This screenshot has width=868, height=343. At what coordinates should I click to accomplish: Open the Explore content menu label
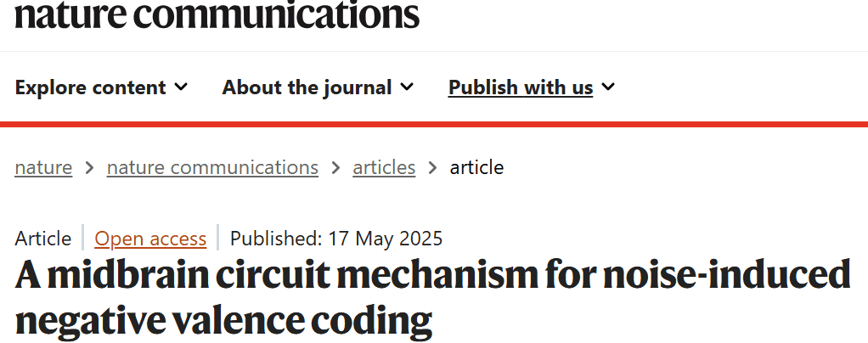tap(90, 87)
